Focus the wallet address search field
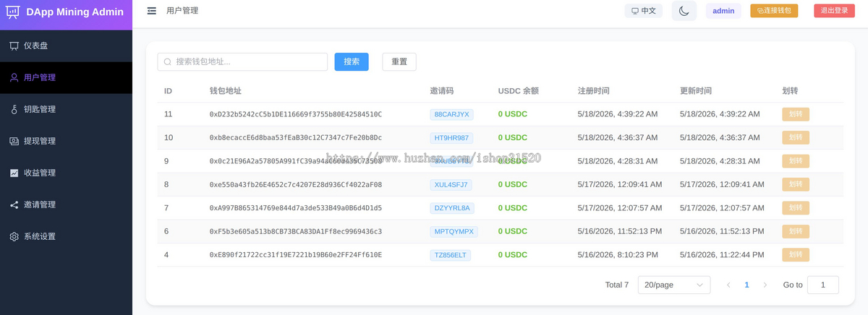Viewport: 868px width, 315px height. tap(242, 61)
